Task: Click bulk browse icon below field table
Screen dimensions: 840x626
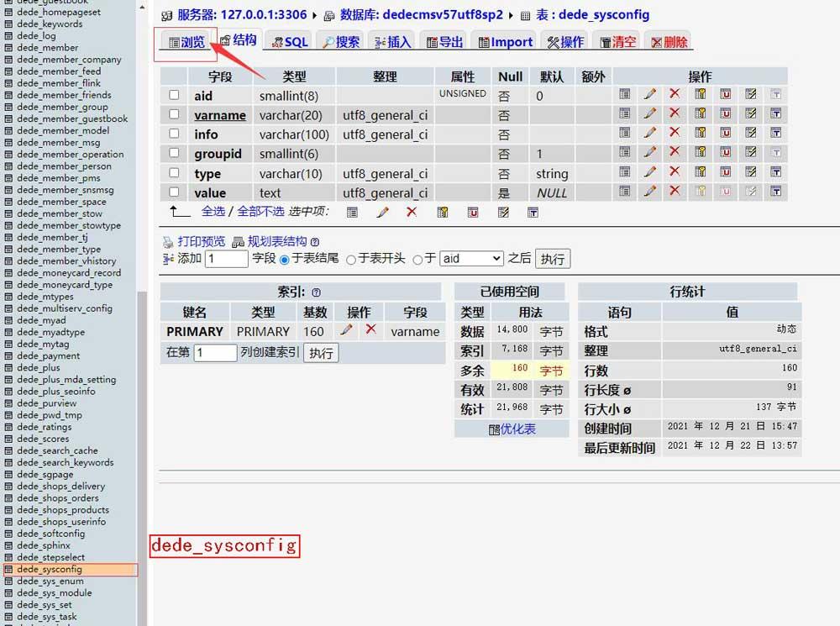Action: 352,213
